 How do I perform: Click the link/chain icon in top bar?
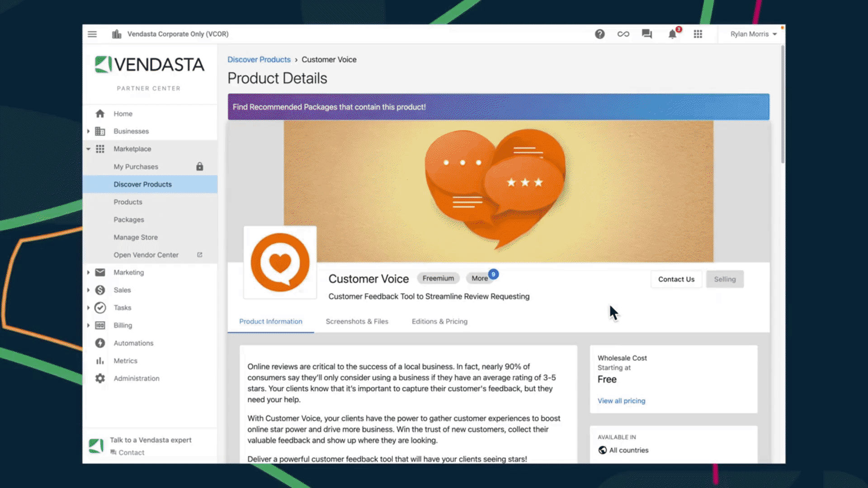(623, 34)
